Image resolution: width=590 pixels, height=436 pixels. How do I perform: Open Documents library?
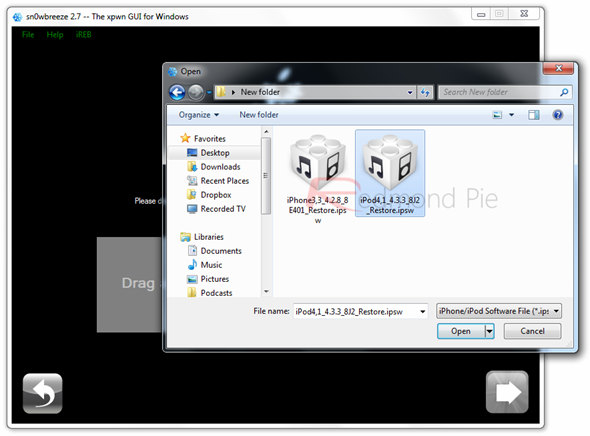(x=214, y=251)
